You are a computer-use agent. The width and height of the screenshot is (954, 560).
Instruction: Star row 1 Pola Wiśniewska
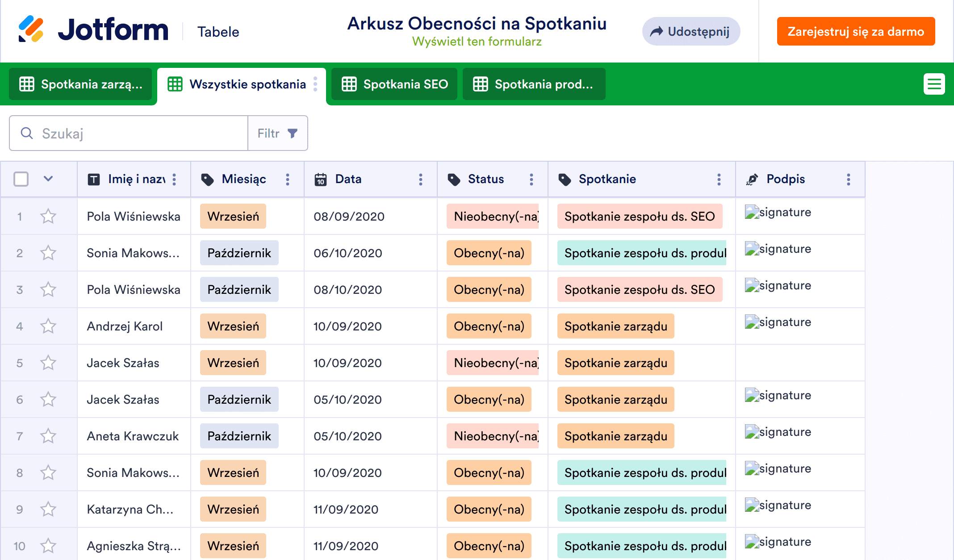tap(48, 217)
